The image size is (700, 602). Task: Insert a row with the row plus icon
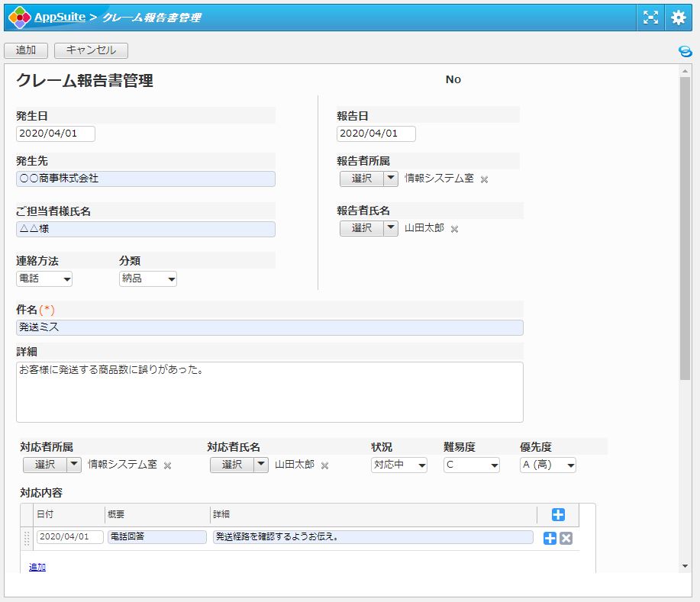pos(550,538)
